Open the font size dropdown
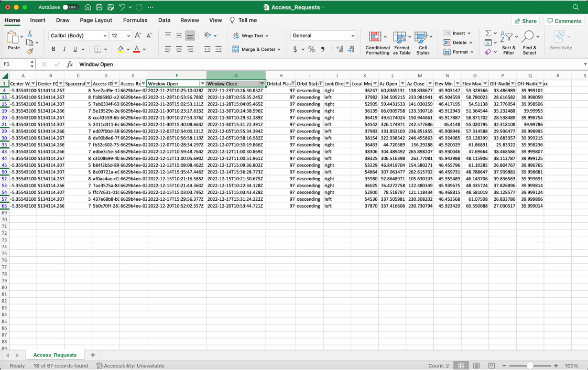This screenshot has width=588, height=370. [x=128, y=36]
